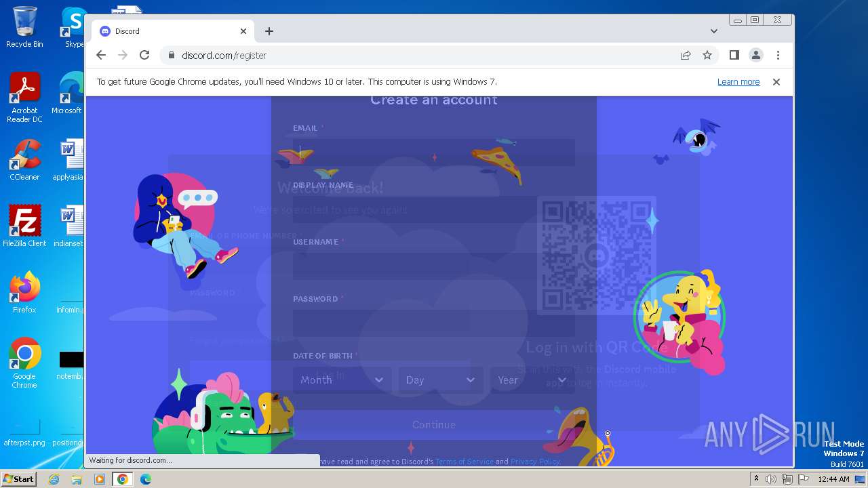Screen dimensions: 868x488
Task: Open the Action Center flag icon
Action: coord(804,479)
